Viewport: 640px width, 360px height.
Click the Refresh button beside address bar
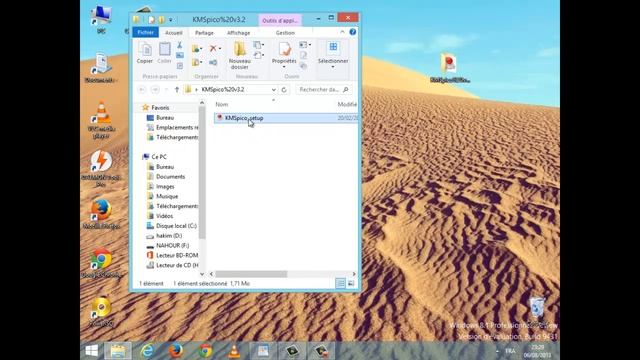point(284,89)
